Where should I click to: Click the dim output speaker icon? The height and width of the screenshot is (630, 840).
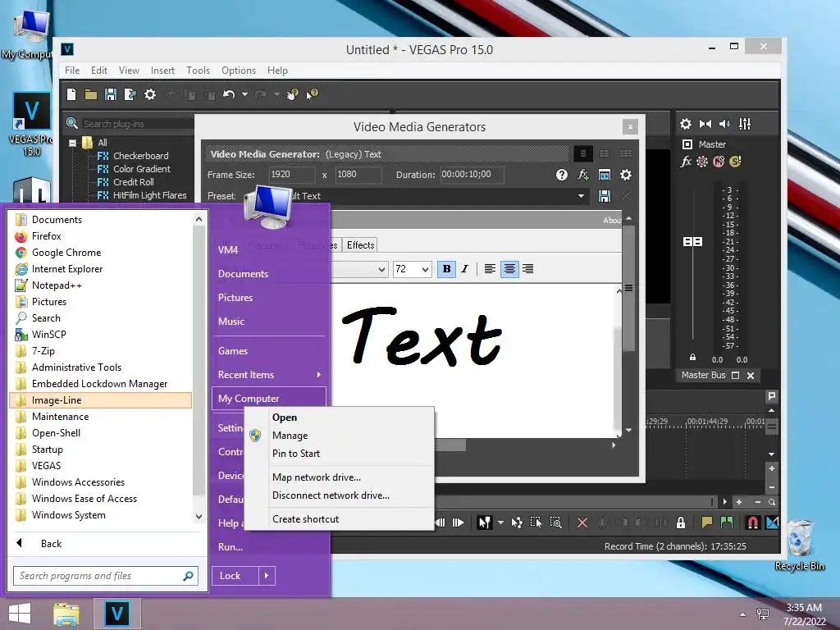tap(725, 125)
